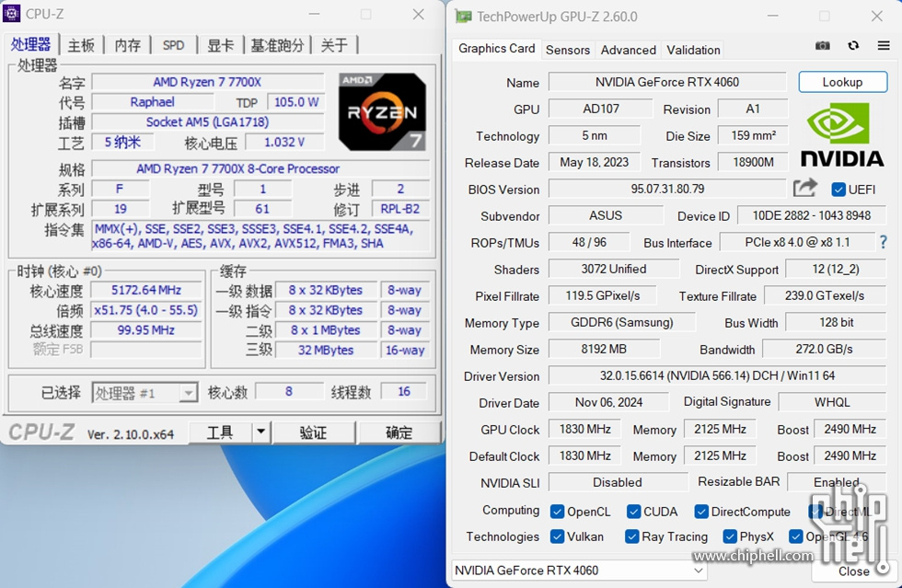This screenshot has height=588, width=902.
Task: Open the 显卡 tab in CPU-Z
Action: point(220,45)
